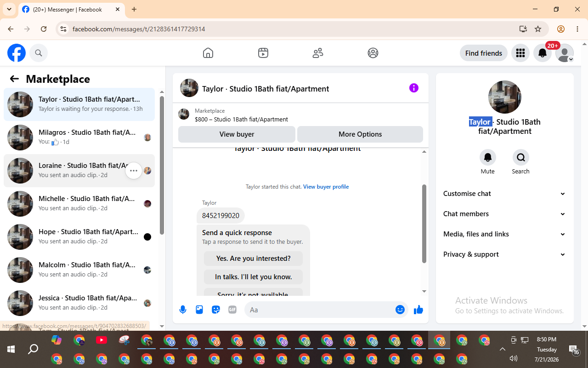Open the Facebook menu grid icon
The width and height of the screenshot is (588, 368).
tap(520, 53)
